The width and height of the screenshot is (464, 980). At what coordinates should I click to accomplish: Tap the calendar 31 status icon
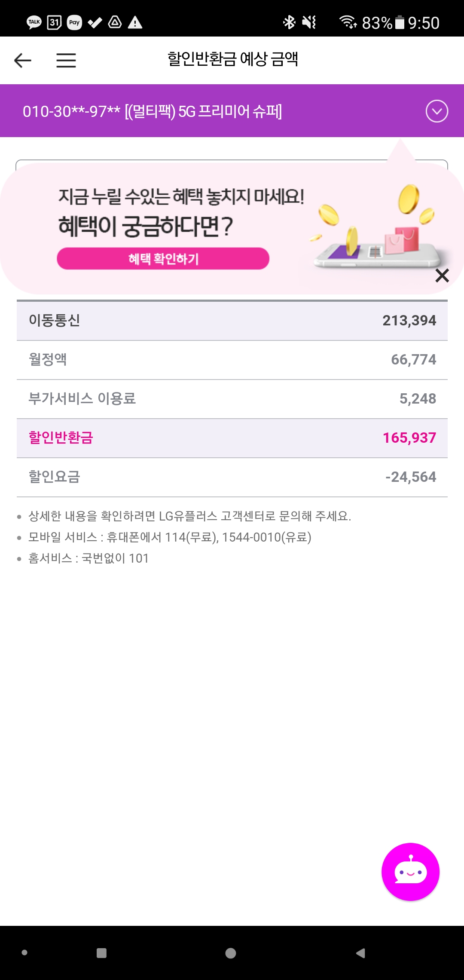(54, 22)
